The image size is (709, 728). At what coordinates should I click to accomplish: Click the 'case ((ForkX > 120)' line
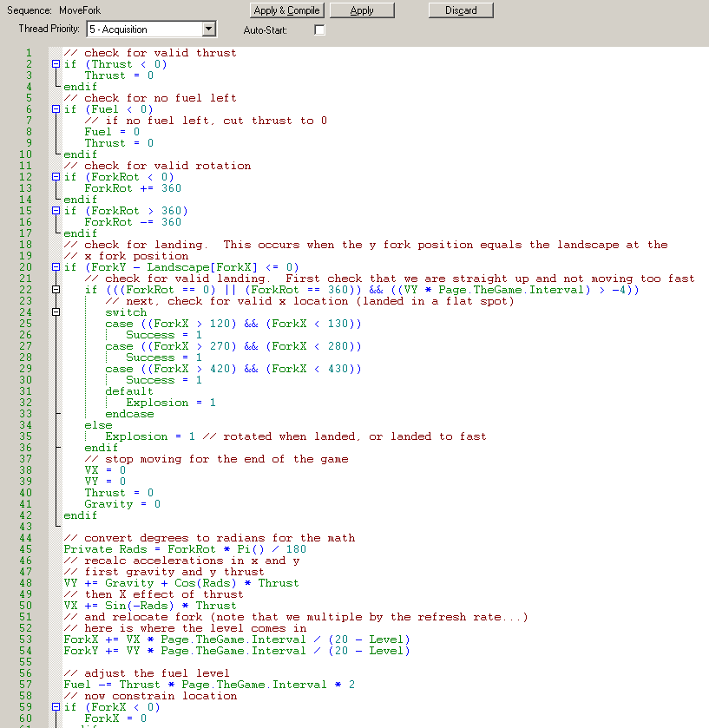click(233, 324)
